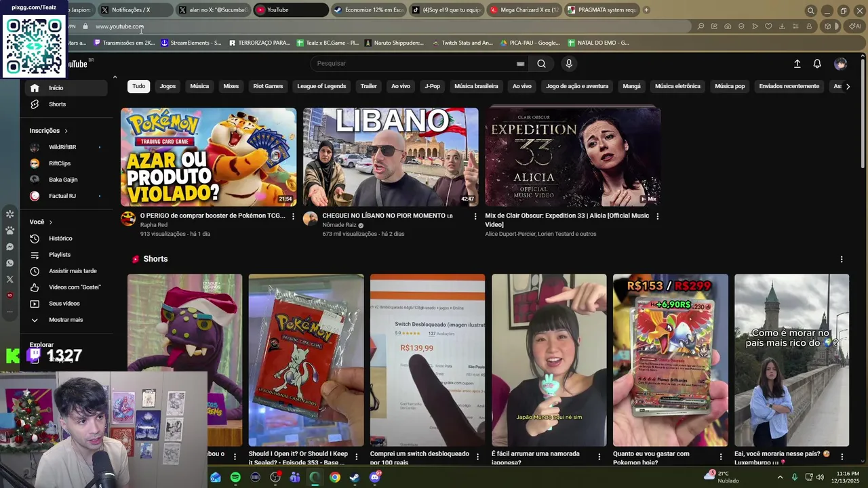Open Seus vídeos in the sidebar

66,304
